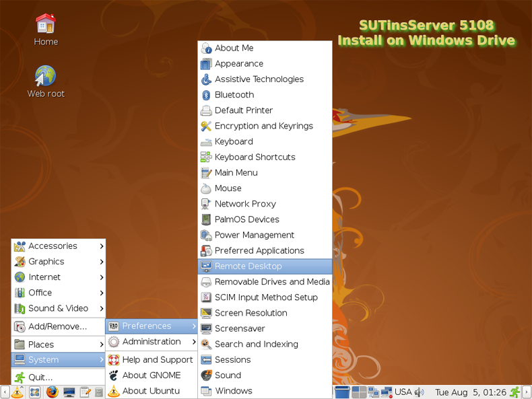Click the workspace switcher in panel
Viewport: 532px width, 399px height.
coord(359,392)
